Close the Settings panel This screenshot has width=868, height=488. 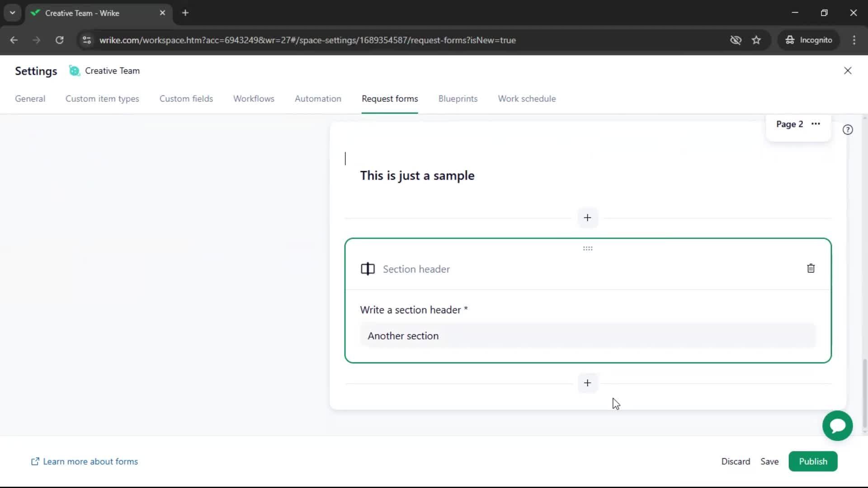pos(848,70)
